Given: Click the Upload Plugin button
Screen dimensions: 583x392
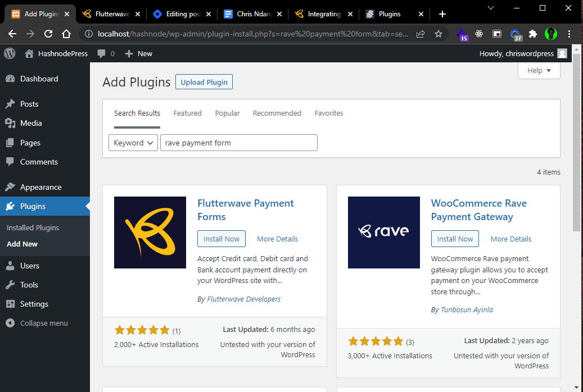Looking at the screenshot, I should pos(204,82).
